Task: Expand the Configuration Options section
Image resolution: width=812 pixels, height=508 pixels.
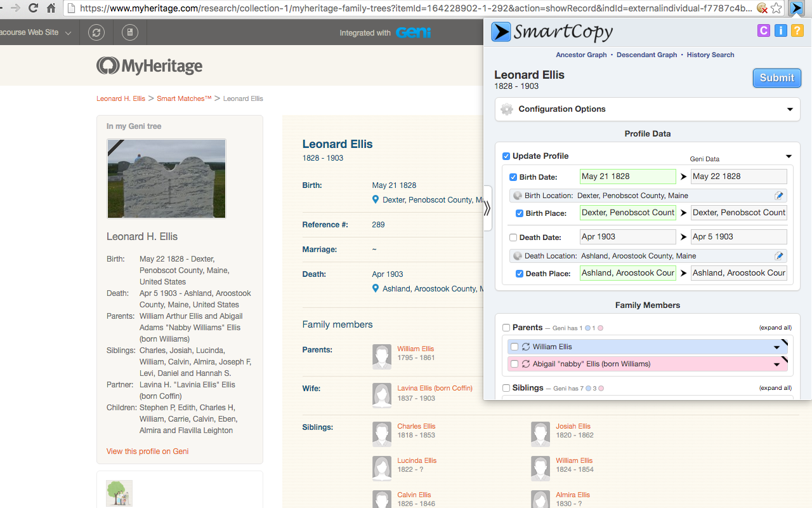Action: click(790, 109)
